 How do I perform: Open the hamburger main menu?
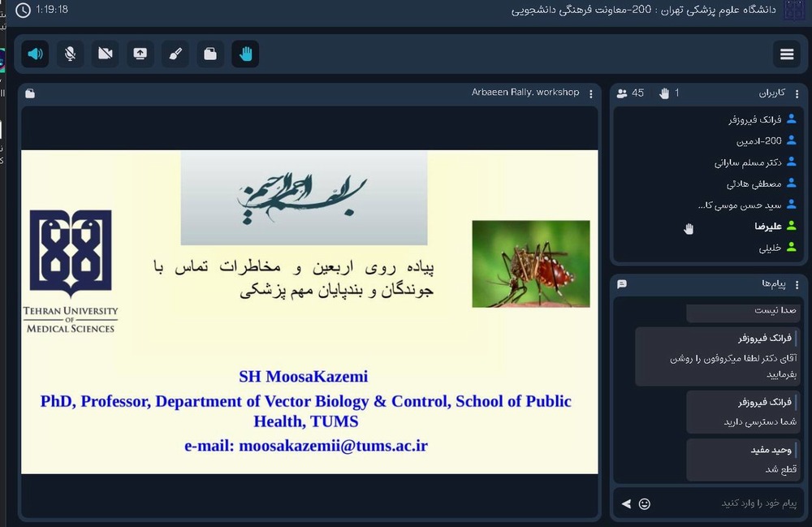[x=786, y=54]
